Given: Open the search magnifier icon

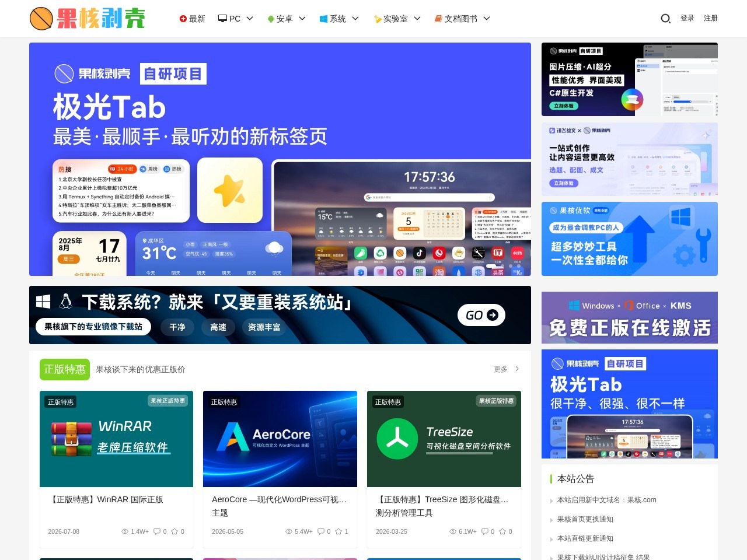Looking at the screenshot, I should pyautogui.click(x=665, y=19).
